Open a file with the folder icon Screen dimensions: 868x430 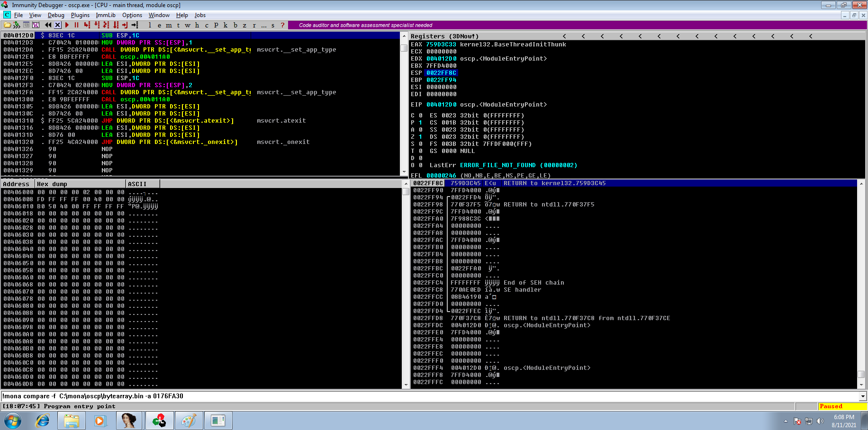[x=7, y=25]
